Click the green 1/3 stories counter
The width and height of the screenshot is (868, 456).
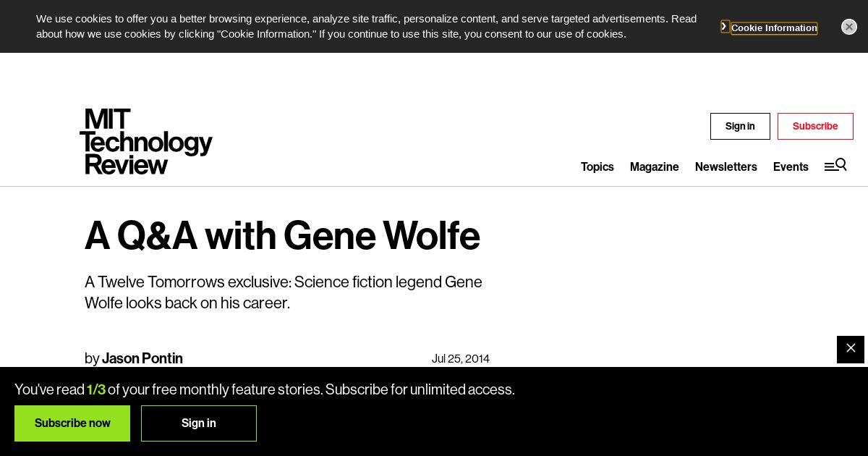coord(96,389)
